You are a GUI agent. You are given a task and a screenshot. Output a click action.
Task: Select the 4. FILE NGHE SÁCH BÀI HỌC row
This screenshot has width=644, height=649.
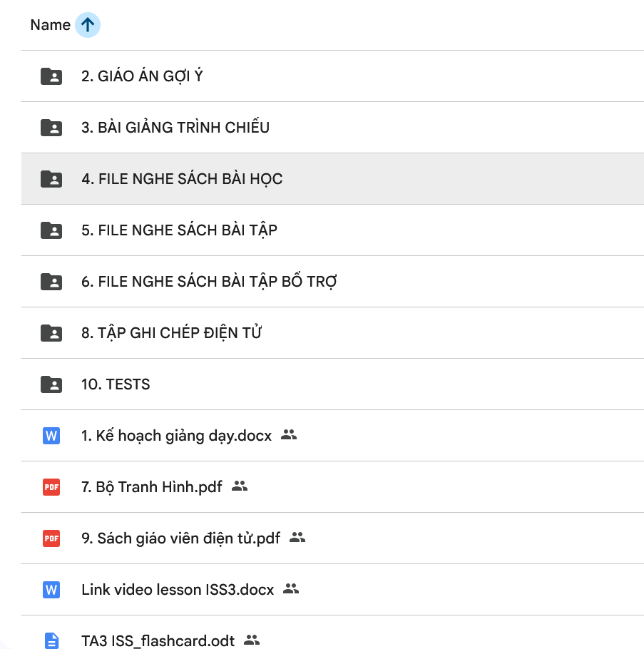coord(182,179)
